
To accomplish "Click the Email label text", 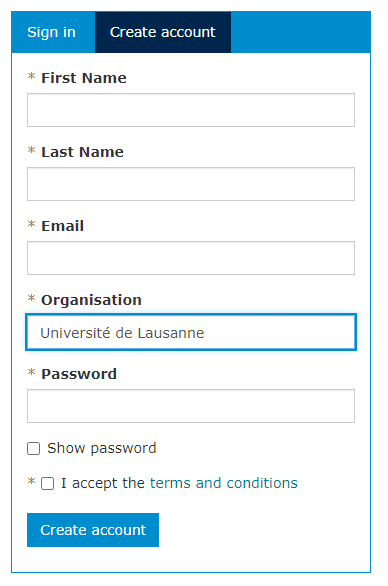I will tap(62, 226).
